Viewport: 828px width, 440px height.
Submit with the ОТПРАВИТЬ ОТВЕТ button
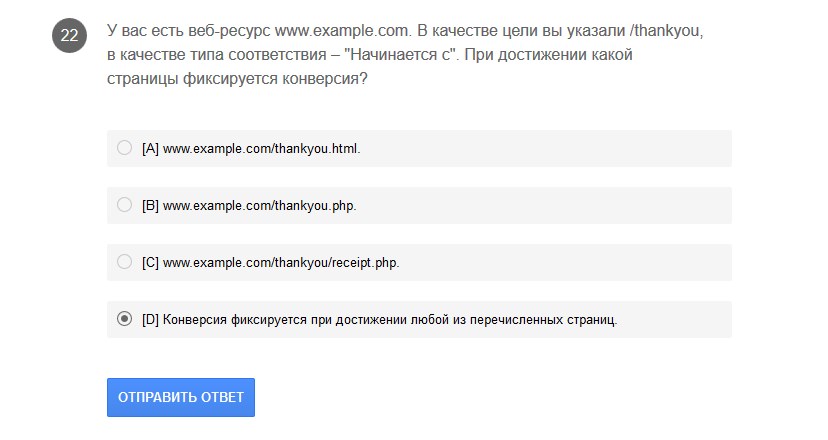tap(181, 397)
